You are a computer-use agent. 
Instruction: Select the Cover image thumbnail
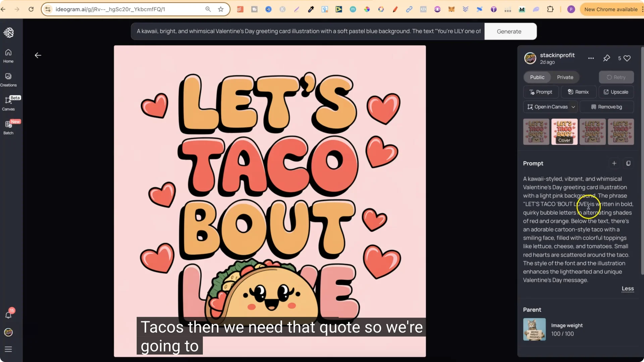(564, 132)
